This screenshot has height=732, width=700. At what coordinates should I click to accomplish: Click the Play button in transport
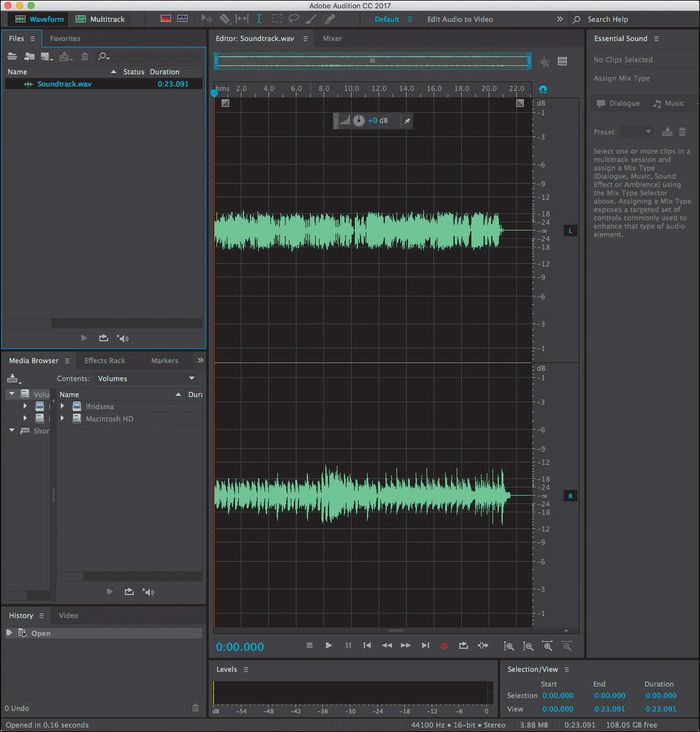coord(329,646)
